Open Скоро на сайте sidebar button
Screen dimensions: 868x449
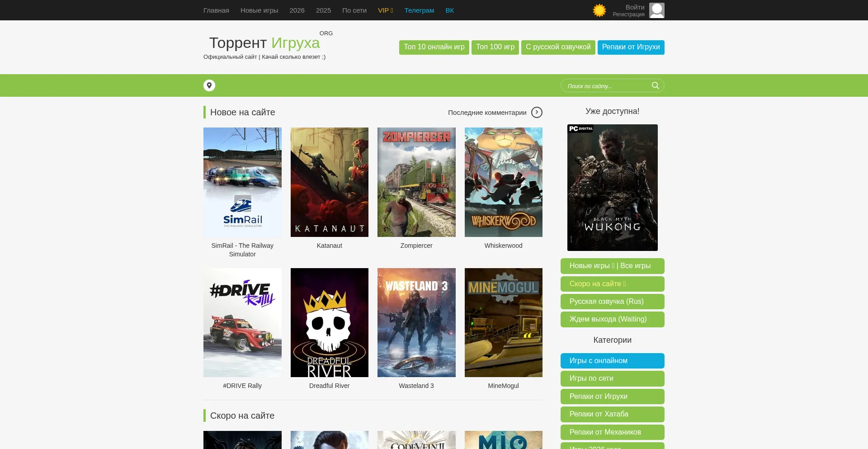613,284
